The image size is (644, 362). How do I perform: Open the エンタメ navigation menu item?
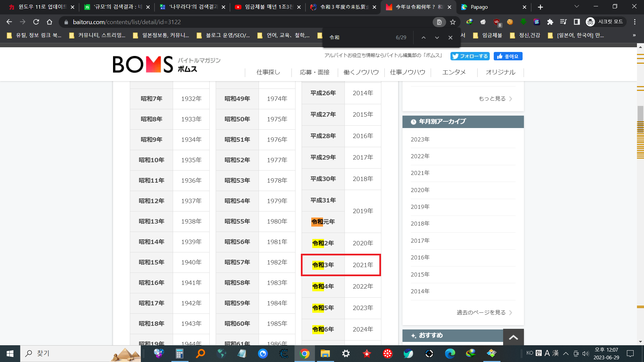454,72
